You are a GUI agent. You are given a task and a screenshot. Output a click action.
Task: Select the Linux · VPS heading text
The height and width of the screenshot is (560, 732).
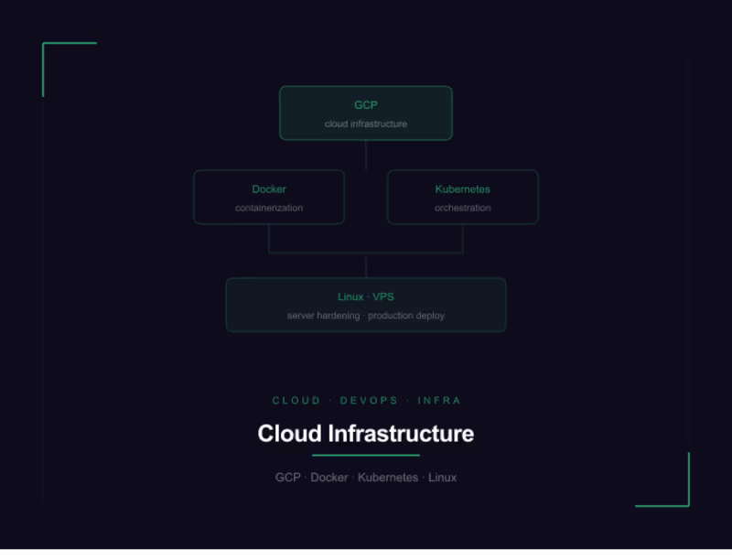[365, 296]
